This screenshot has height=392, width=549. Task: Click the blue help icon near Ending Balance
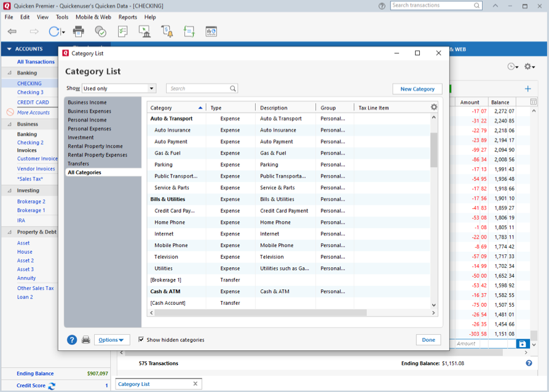529,363
